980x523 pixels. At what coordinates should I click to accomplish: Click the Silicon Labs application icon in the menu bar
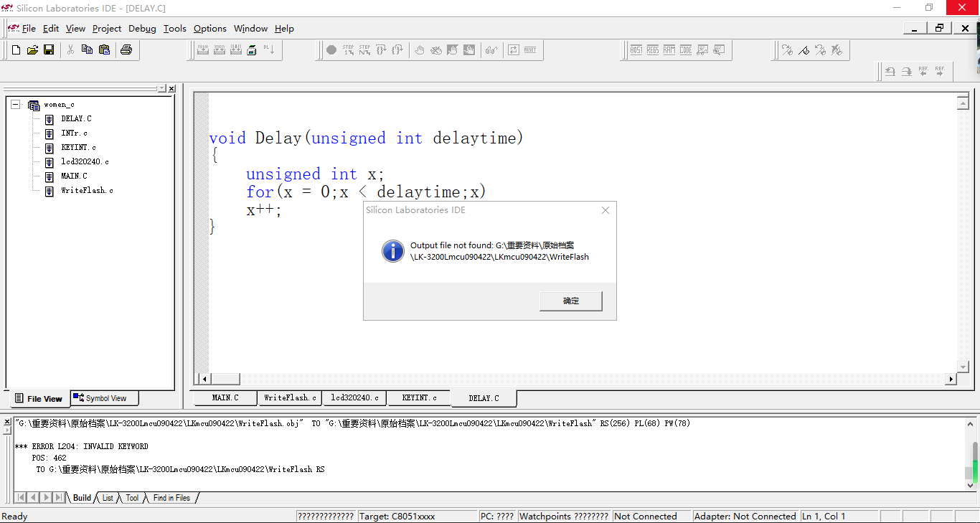click(x=14, y=28)
